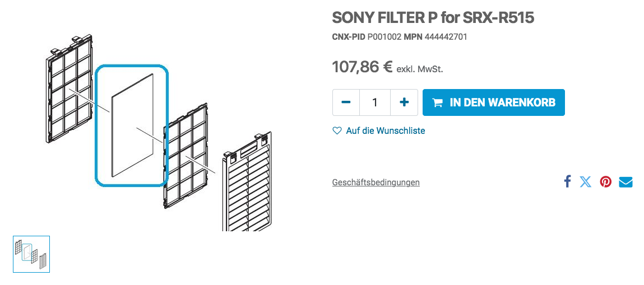Click the 107,86 € price

tap(362, 67)
